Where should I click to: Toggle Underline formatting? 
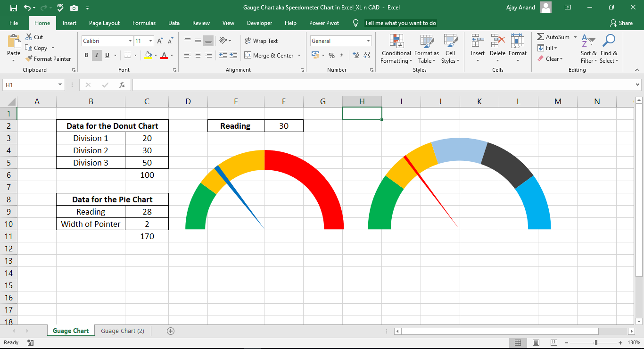point(107,55)
